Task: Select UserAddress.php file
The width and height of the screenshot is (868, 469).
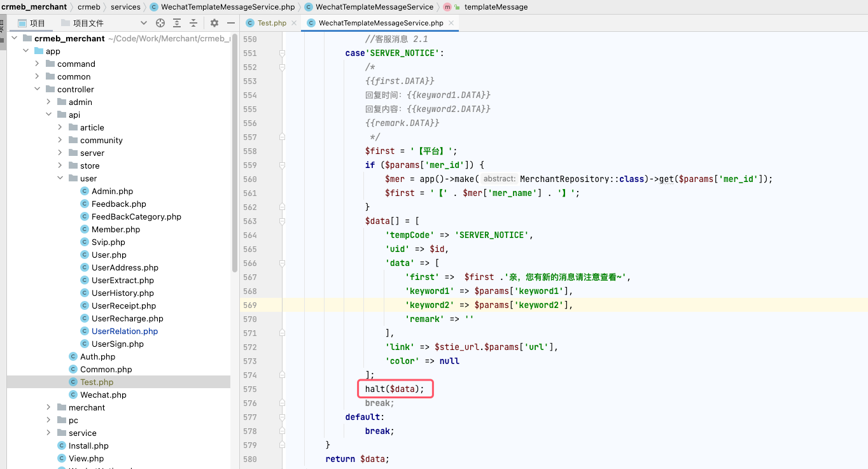Action: coord(125,267)
